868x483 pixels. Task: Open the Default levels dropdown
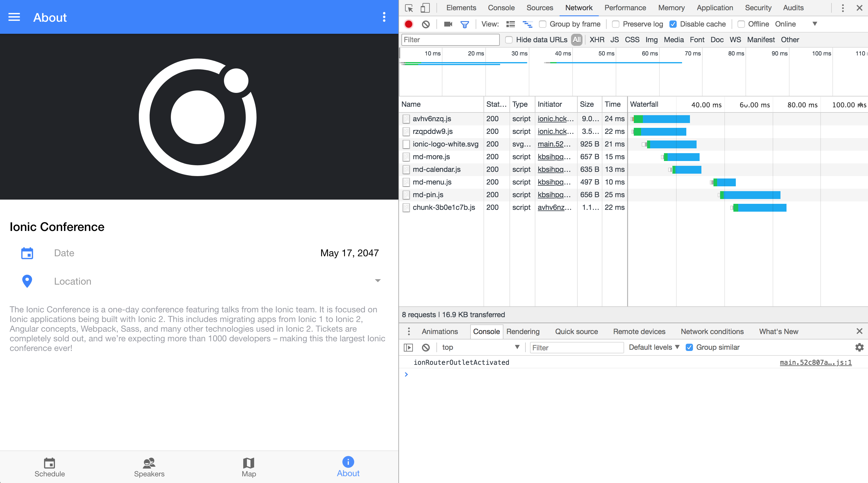point(654,347)
